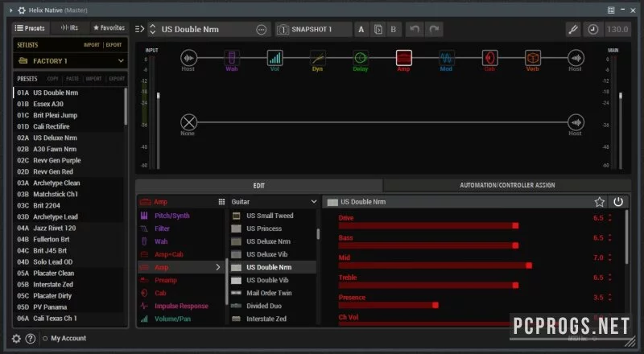The height and width of the screenshot is (354, 644).
Task: Open the tuner with tuning fork icon
Action: pyautogui.click(x=573, y=29)
